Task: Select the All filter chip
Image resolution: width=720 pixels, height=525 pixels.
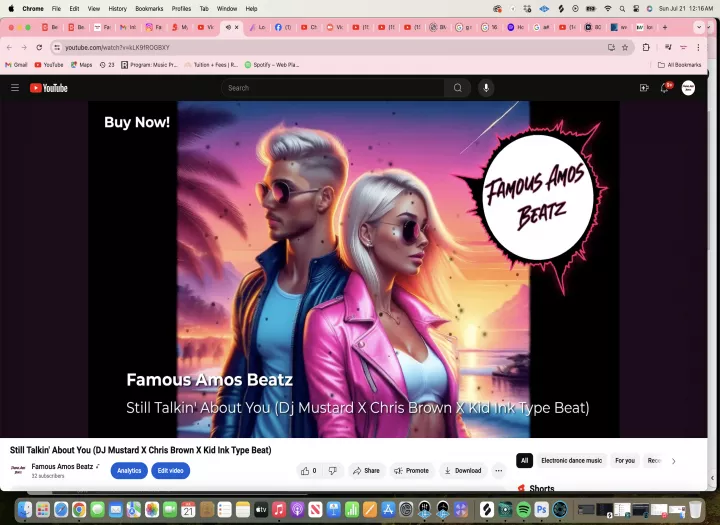Action: [x=524, y=461]
